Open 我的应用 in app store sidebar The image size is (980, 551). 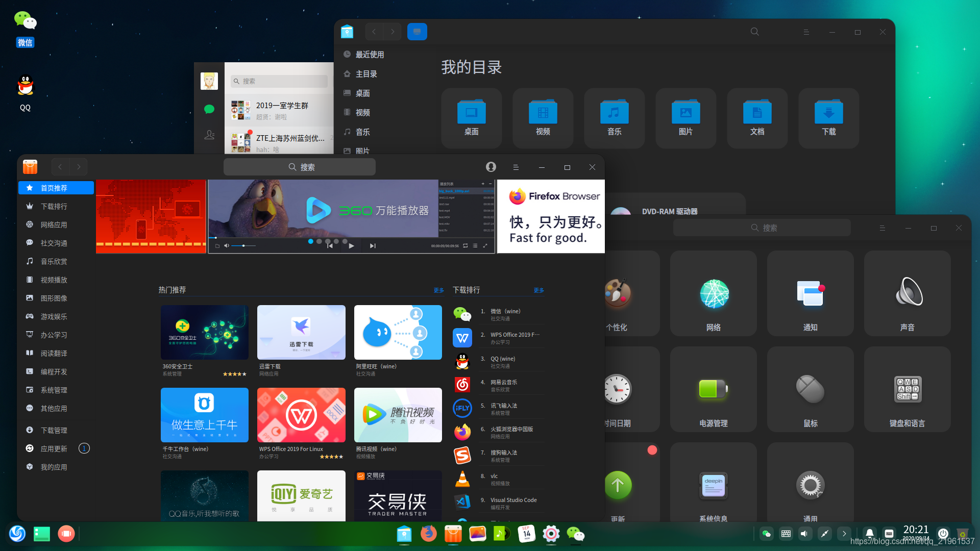click(x=56, y=467)
